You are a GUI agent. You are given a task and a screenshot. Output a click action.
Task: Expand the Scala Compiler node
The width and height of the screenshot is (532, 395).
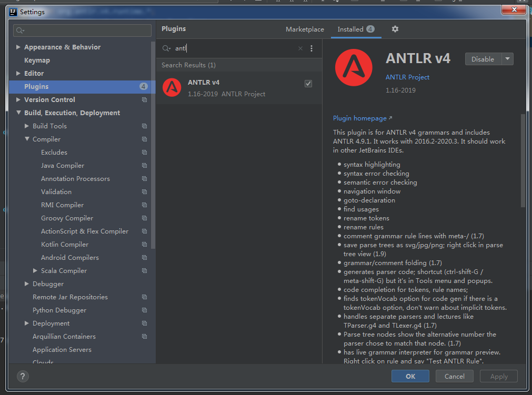point(35,270)
